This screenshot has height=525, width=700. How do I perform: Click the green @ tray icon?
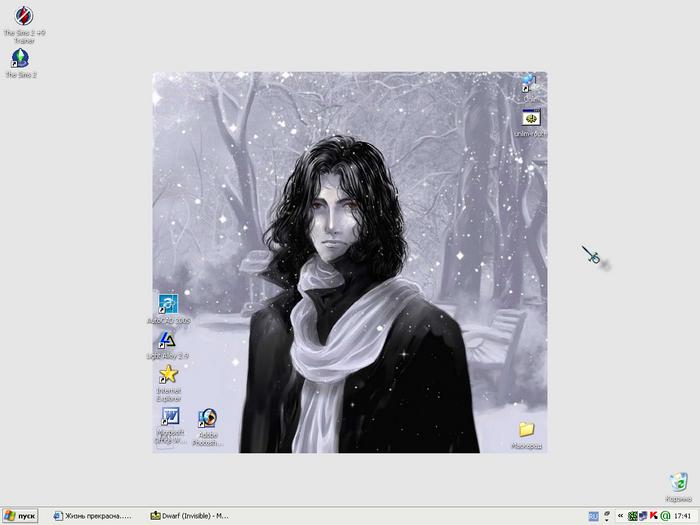tap(665, 516)
